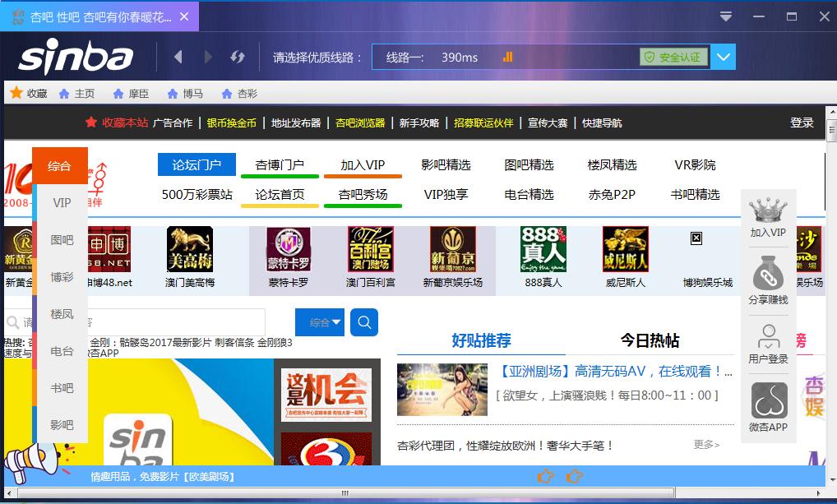This screenshot has width=837, height=504.
Task: Select the 书吧 sidebar tab
Action: click(x=62, y=388)
